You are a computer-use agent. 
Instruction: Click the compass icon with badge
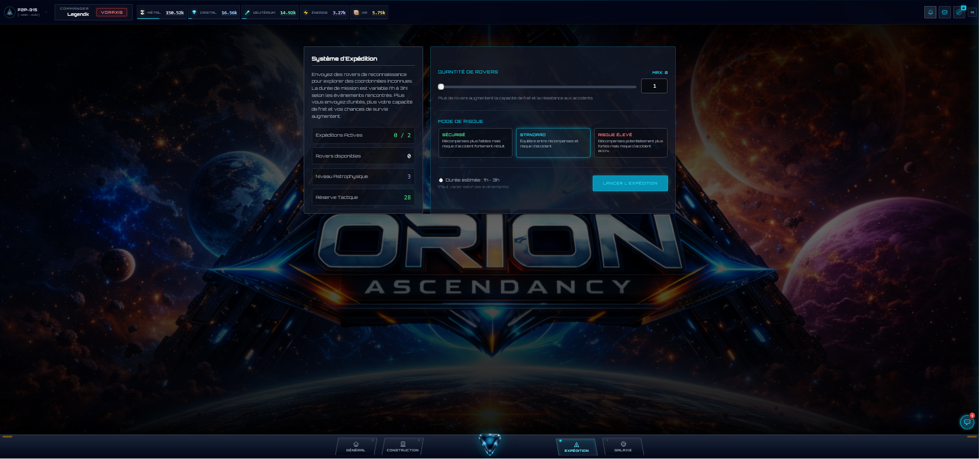pos(959,12)
